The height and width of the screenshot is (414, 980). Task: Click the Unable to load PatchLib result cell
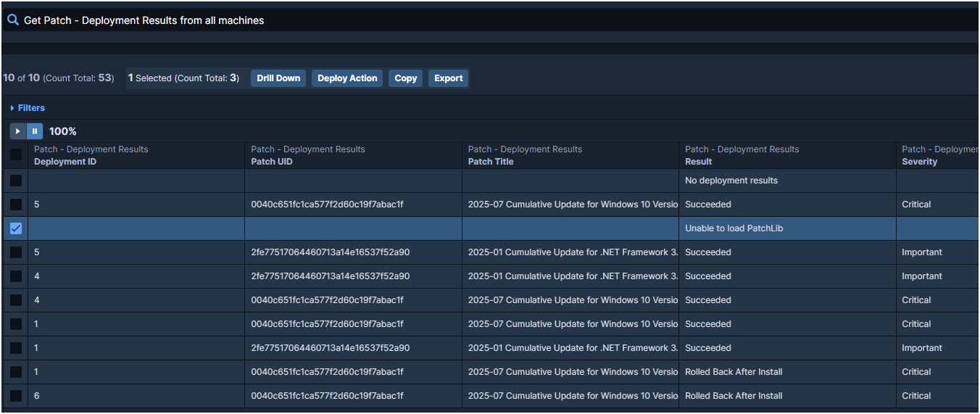734,228
